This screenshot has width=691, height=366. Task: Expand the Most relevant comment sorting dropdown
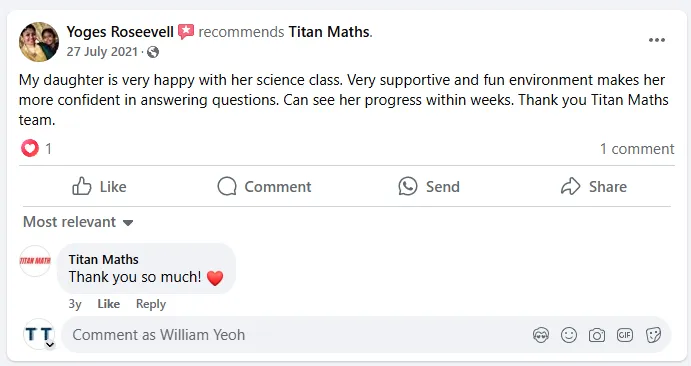coord(78,222)
